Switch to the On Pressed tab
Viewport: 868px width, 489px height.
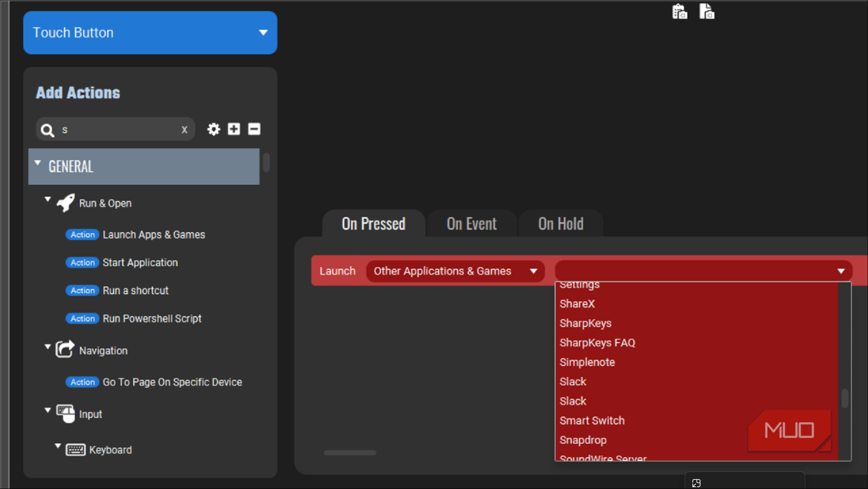373,224
